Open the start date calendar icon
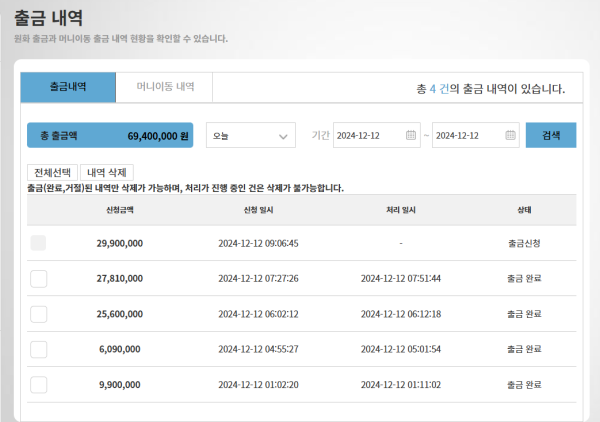This screenshot has width=600, height=422. coord(411,135)
